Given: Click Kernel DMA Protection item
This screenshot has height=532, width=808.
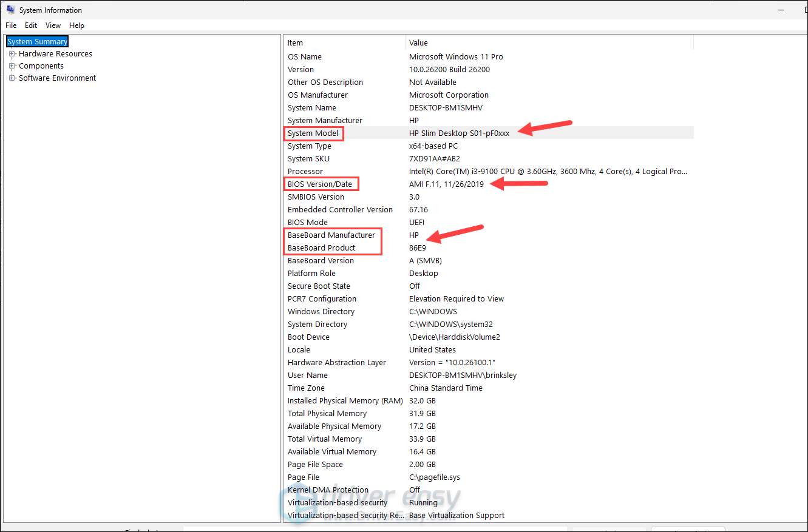Looking at the screenshot, I should pyautogui.click(x=328, y=490).
